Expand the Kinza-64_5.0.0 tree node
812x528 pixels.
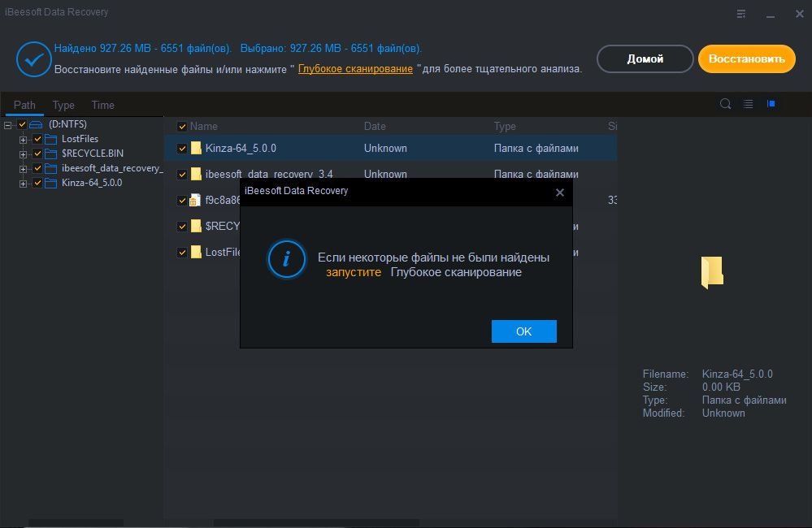[23, 184]
